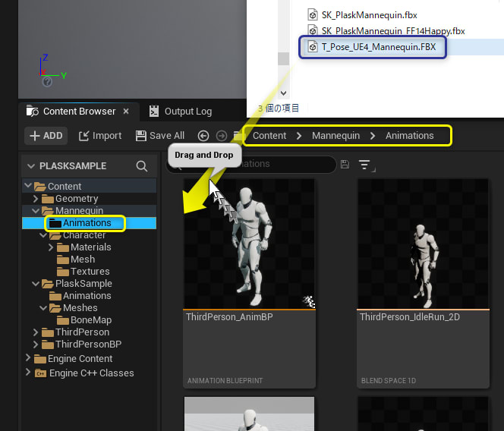Click Explorer vertical scrollbar thumb
The width and height of the screenshot is (504, 431).
coord(284,58)
